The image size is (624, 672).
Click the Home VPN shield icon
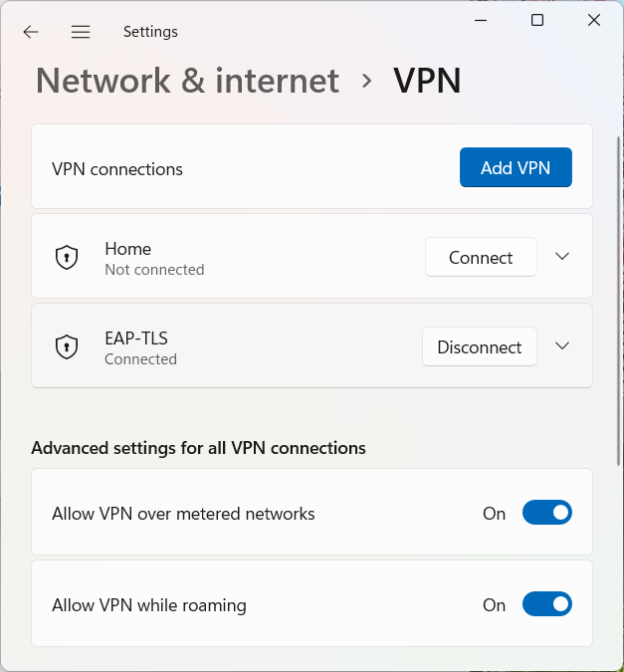click(x=67, y=257)
